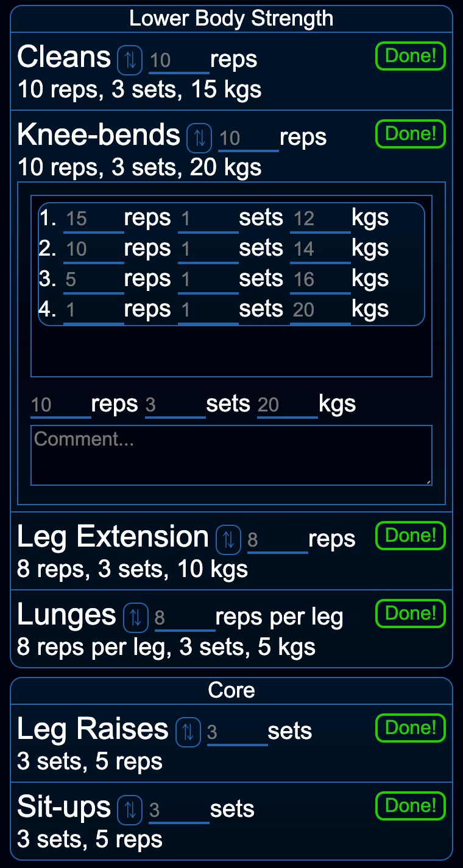This screenshot has height=868, width=463.
Task: Click the kgs field in warm-up row 4
Action: [x=320, y=310]
